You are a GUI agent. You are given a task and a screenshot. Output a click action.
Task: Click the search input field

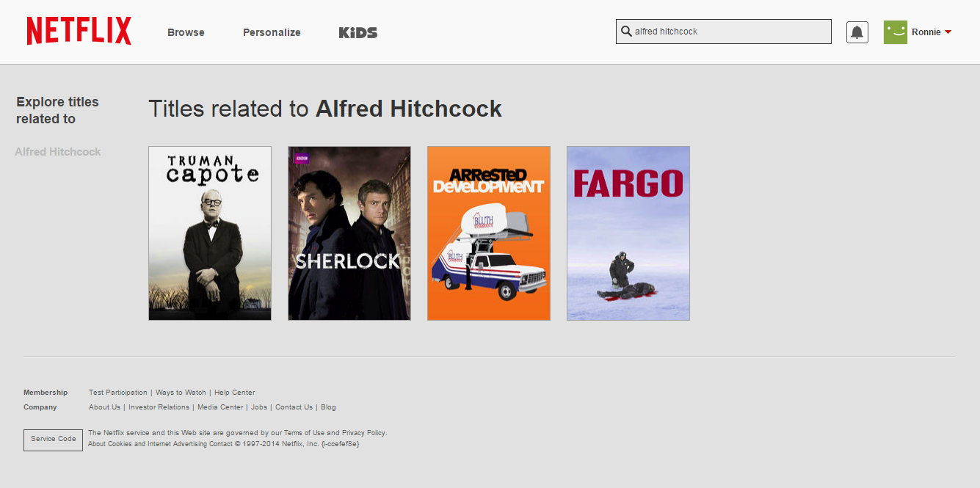[730, 32]
